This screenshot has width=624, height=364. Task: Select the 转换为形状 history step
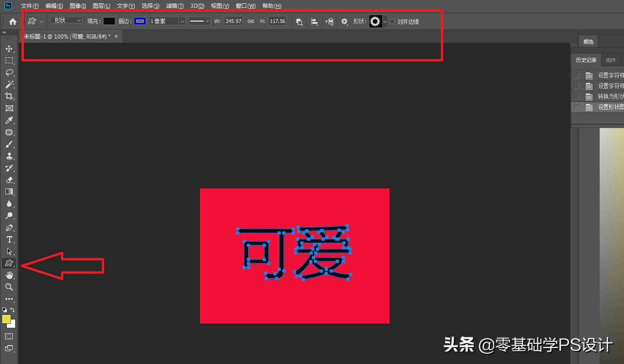[x=610, y=96]
